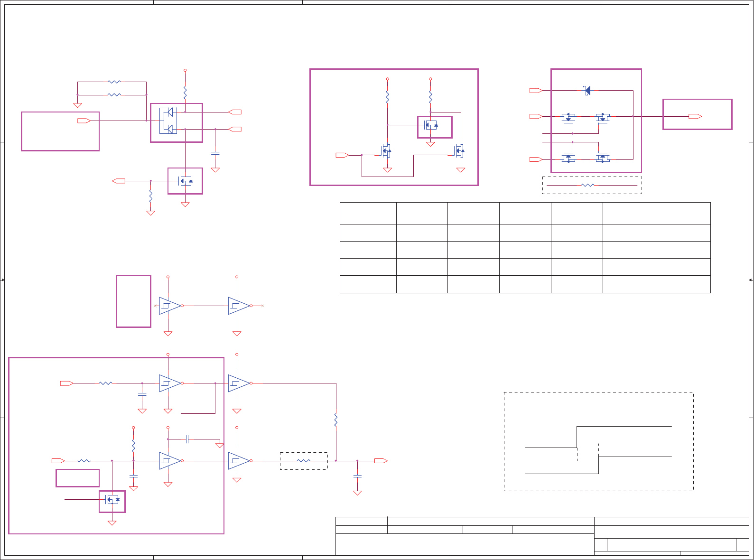Viewport: 754px width, 560px height.
Task: Click the lower input port of the bottom circuit
Action: coord(58,460)
